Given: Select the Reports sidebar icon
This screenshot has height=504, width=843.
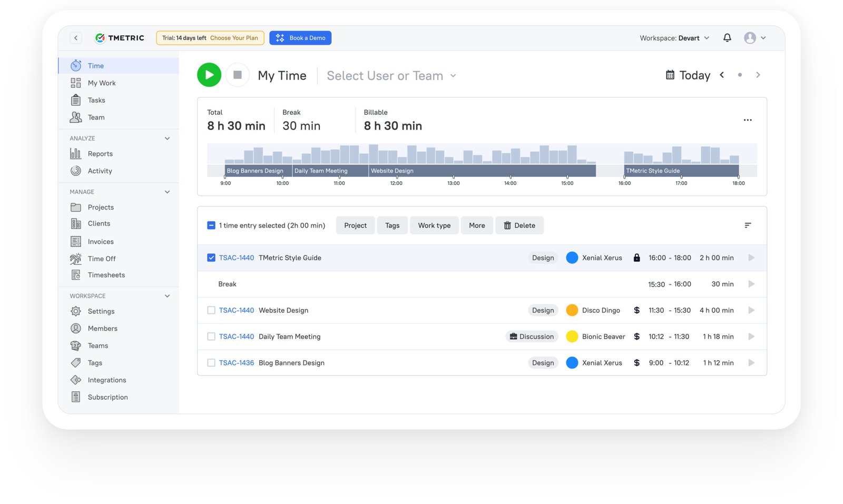Looking at the screenshot, I should 76,153.
